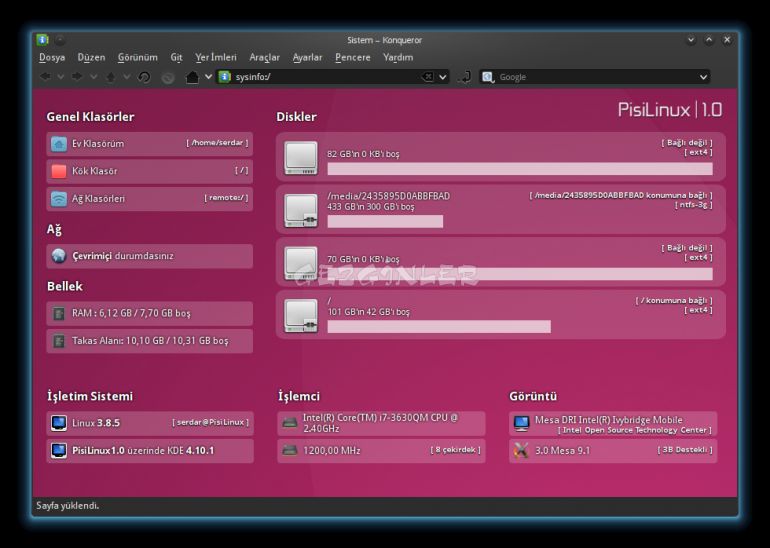Open the root / disk link
The height and width of the screenshot is (548, 770).
coord(330,301)
